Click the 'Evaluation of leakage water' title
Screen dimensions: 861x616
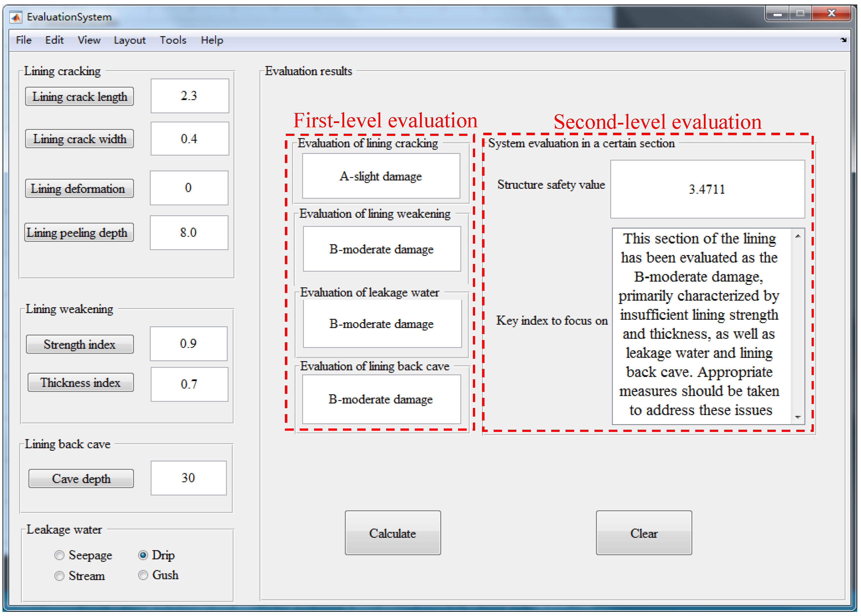pyautogui.click(x=369, y=293)
